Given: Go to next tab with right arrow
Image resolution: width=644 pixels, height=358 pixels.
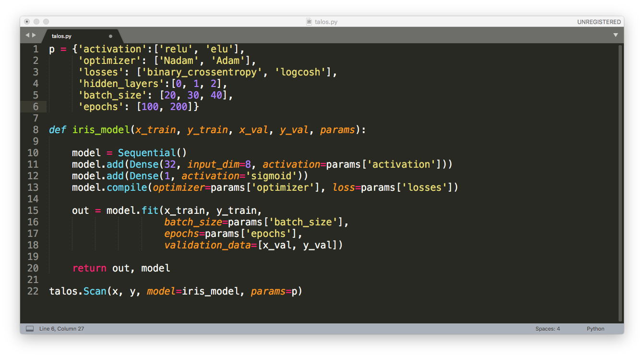Looking at the screenshot, I should tap(34, 35).
